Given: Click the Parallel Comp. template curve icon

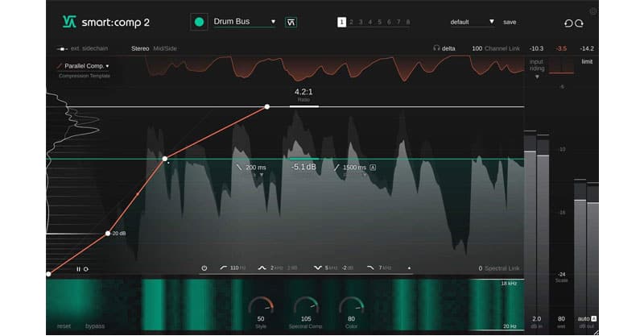Looking at the screenshot, I should pos(60,66).
